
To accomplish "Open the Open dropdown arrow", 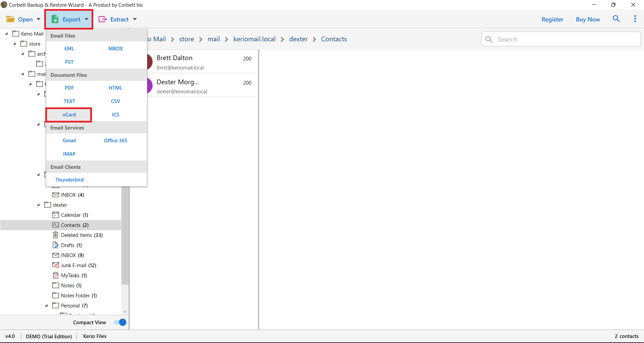I will tap(39, 19).
